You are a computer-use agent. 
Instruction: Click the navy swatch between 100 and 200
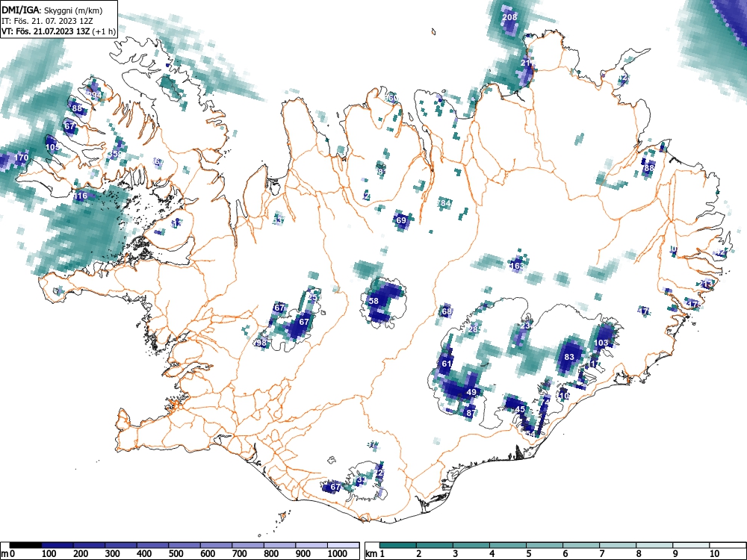pos(58,545)
